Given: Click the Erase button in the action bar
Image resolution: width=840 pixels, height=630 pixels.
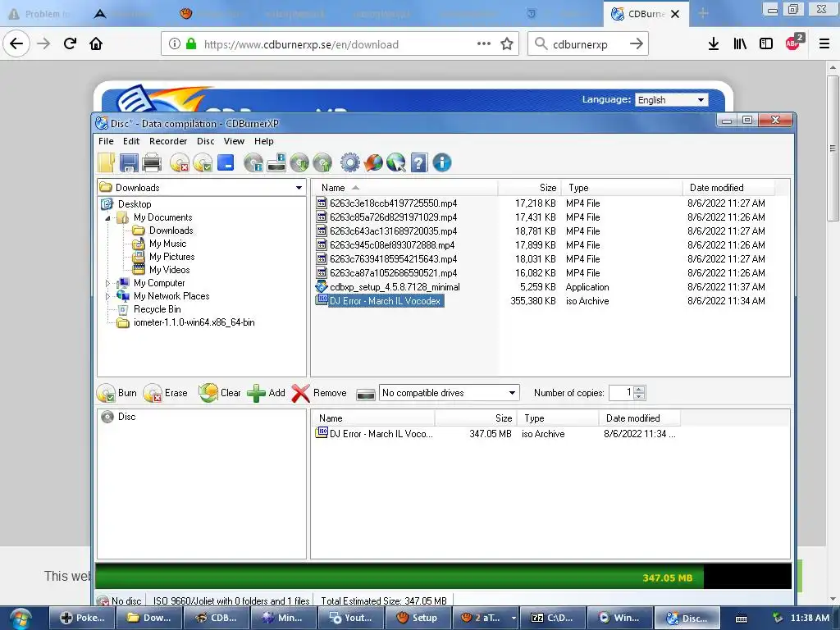Looking at the screenshot, I should [x=166, y=393].
